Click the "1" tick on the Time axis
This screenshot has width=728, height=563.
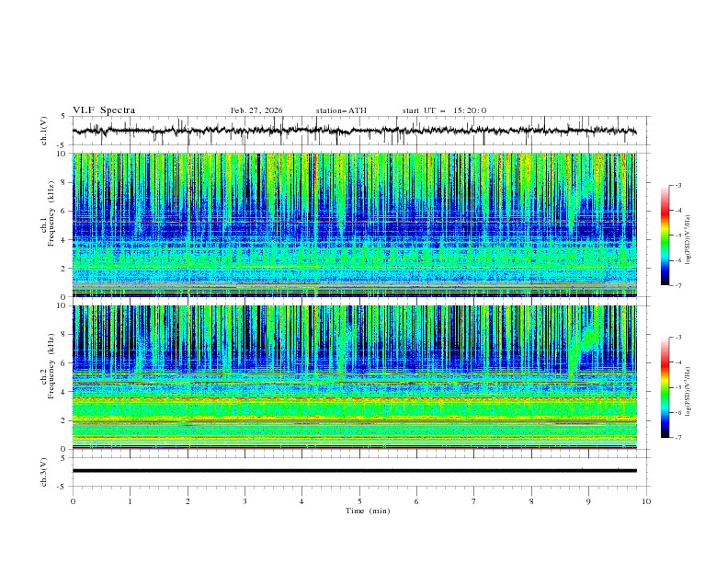pos(130,501)
